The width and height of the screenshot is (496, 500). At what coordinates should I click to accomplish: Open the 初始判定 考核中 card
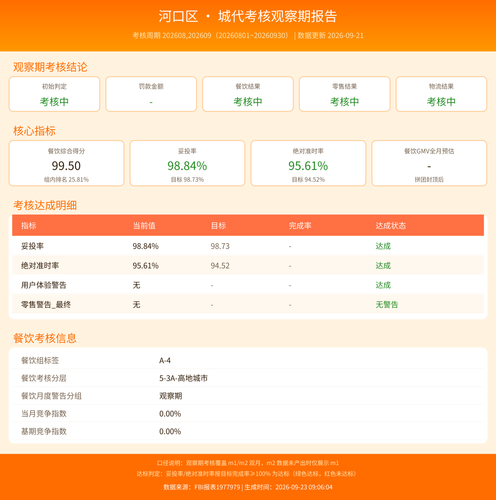[x=54, y=94]
